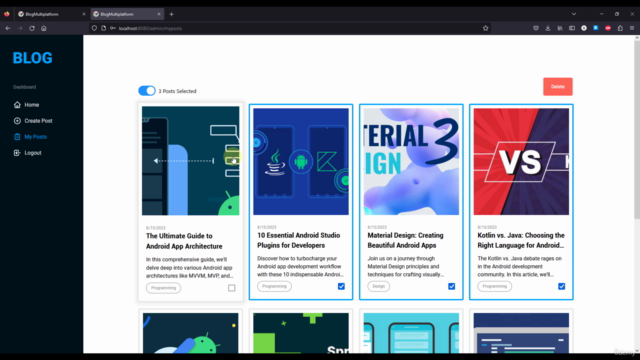The height and width of the screenshot is (360, 640).
Task: Expand the list all tabs dropdown arrow
Action: click(x=574, y=14)
